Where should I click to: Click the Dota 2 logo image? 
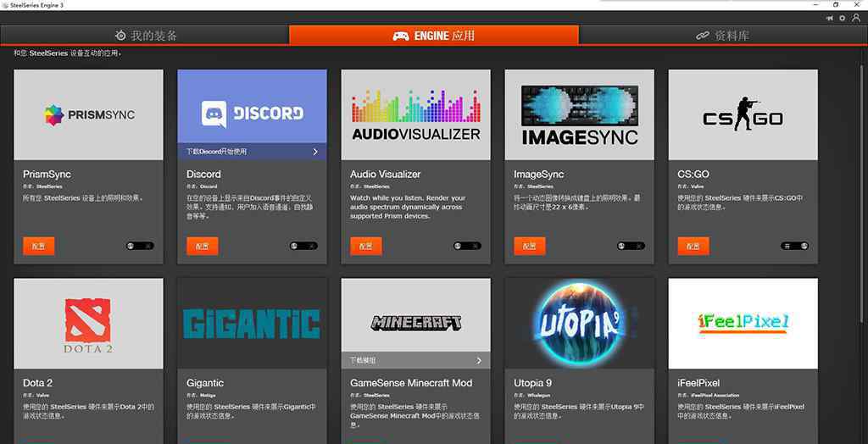pos(88,324)
